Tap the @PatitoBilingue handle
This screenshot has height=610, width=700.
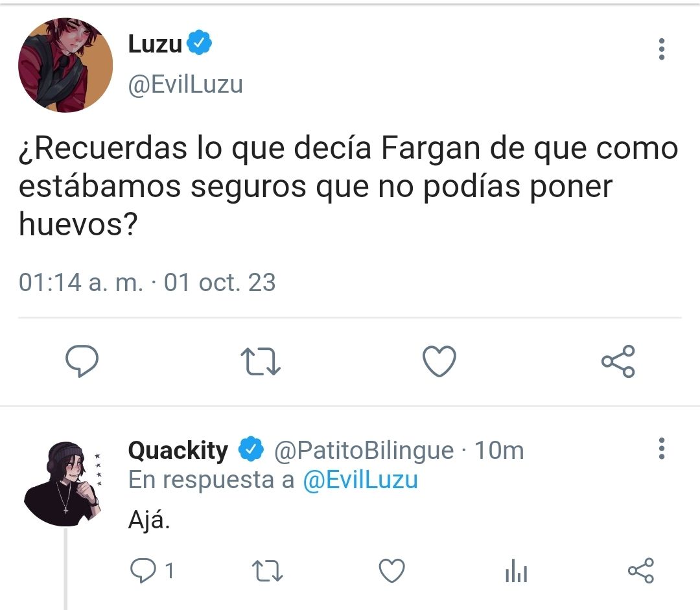pyautogui.click(x=364, y=450)
